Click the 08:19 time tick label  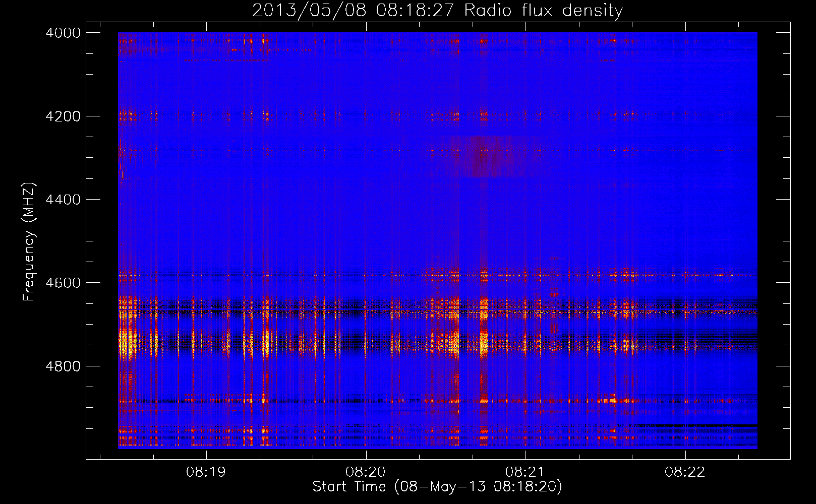[x=206, y=472]
